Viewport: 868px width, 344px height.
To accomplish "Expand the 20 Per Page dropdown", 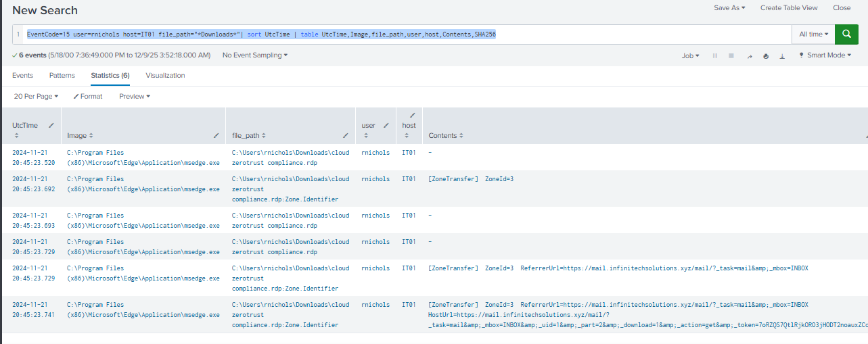I will (x=36, y=97).
